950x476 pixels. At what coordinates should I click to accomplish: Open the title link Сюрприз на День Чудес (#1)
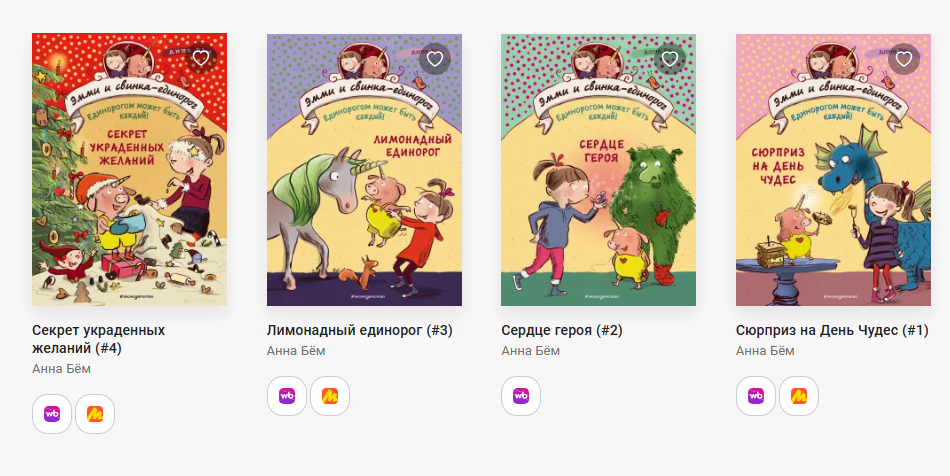[x=832, y=331]
